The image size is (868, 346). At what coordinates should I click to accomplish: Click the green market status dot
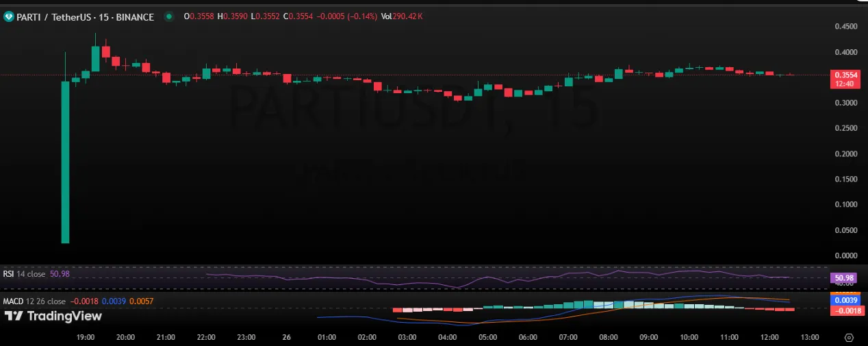(168, 17)
